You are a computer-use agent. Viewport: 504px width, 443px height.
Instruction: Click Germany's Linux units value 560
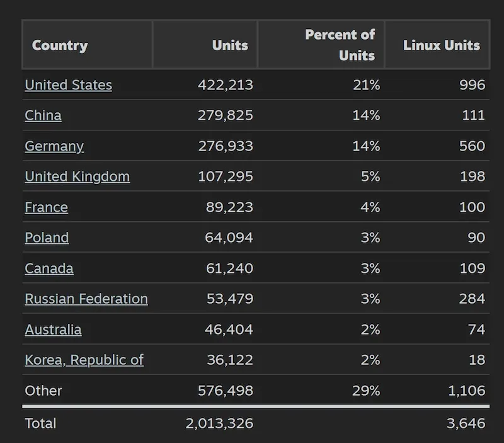click(472, 146)
